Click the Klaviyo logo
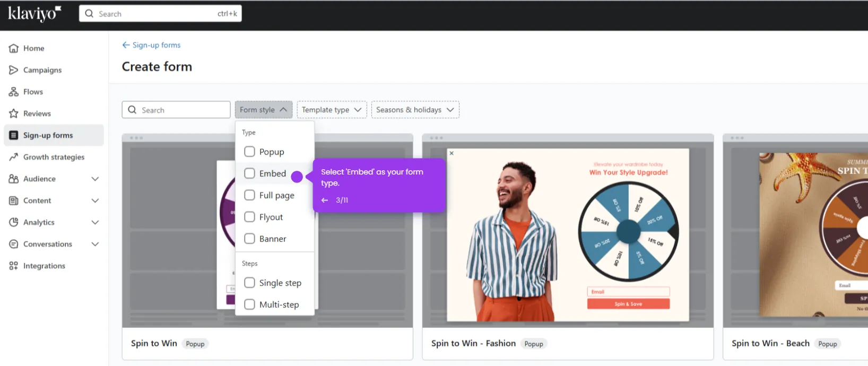The height and width of the screenshot is (366, 868). [x=34, y=13]
